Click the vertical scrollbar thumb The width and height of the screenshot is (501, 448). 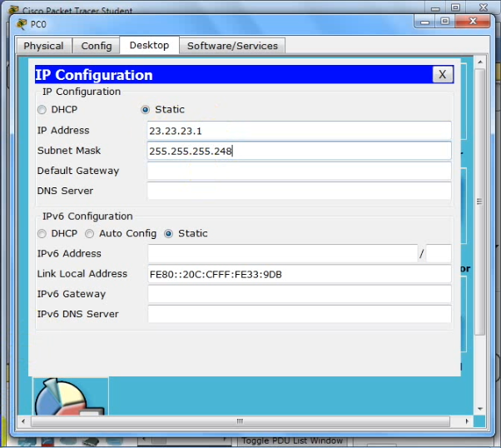point(480,202)
